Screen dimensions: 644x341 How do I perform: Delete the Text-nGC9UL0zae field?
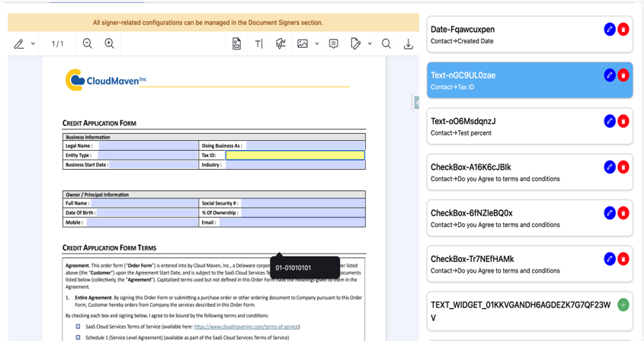tap(623, 75)
